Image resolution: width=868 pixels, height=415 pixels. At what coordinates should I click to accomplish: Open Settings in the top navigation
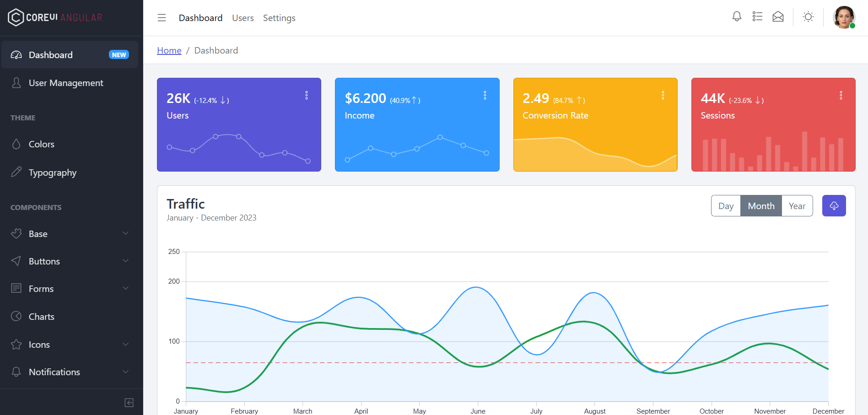pyautogui.click(x=279, y=18)
